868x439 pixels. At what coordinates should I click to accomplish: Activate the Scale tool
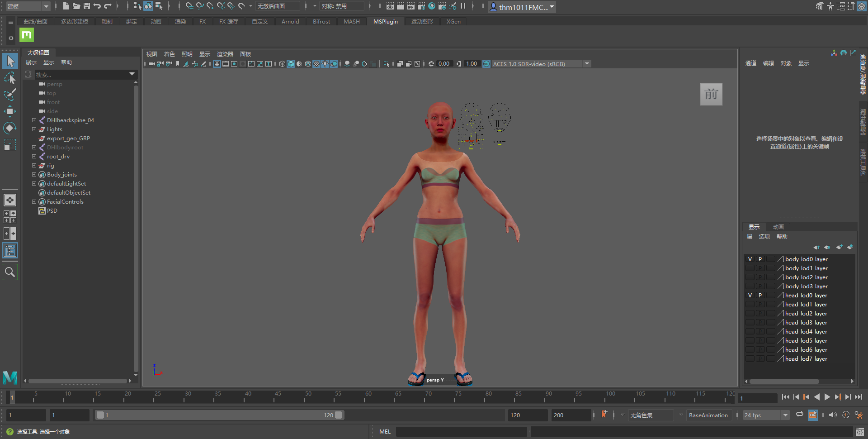point(10,145)
